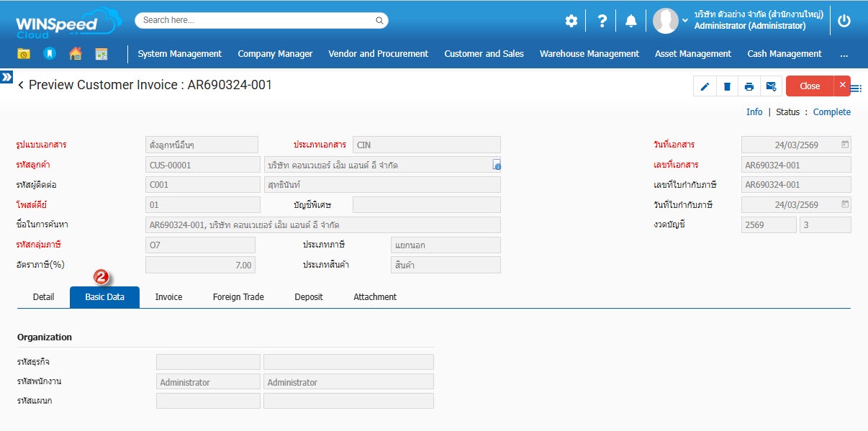Switch to the Foreign Trade tab

click(x=238, y=297)
